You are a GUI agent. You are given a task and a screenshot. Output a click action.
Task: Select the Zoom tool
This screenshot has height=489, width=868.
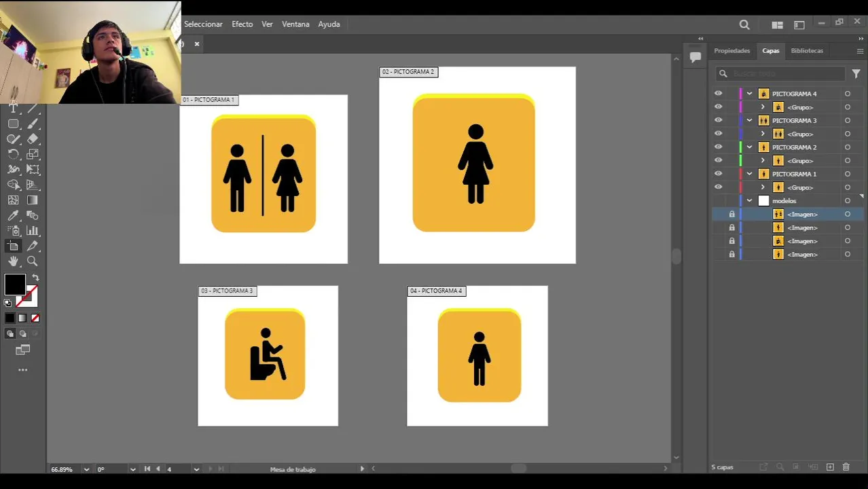coord(33,261)
